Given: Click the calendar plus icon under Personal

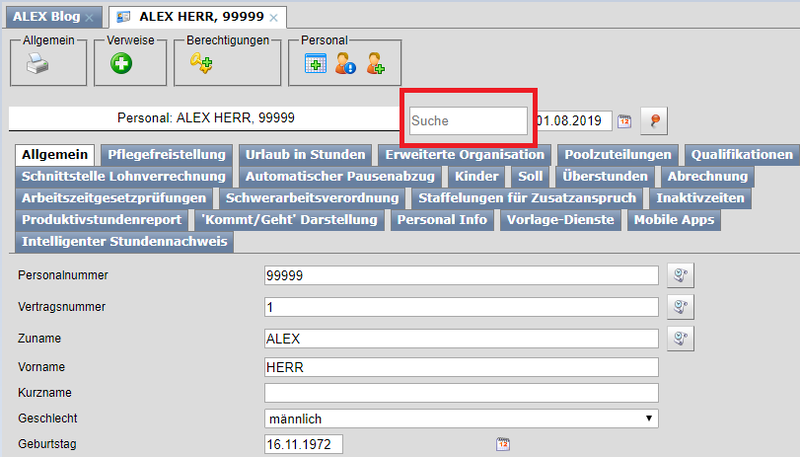Looking at the screenshot, I should click(x=316, y=65).
